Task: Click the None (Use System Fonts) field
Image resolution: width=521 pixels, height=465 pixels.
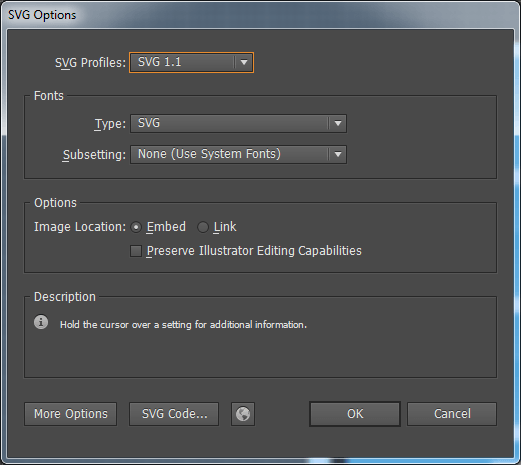Action: tap(238, 154)
